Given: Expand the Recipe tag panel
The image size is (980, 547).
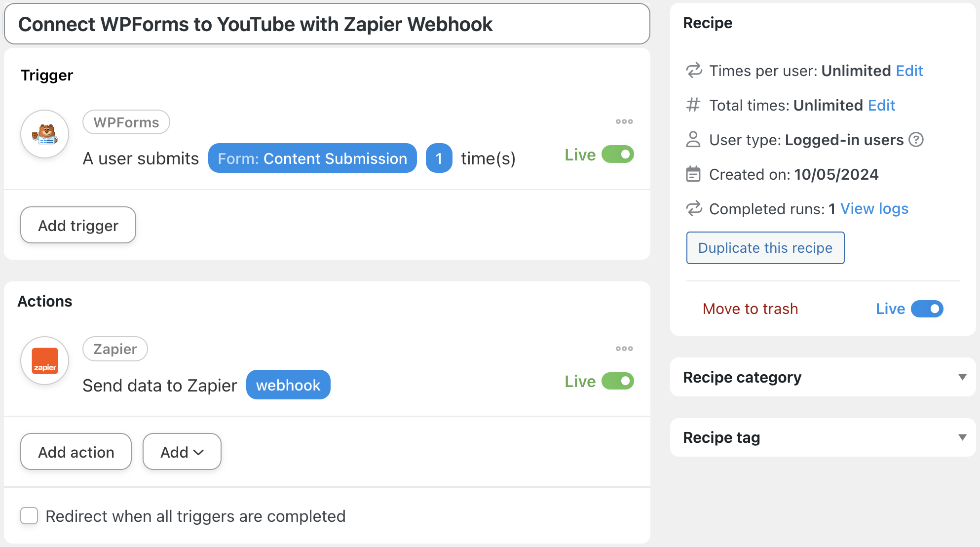Looking at the screenshot, I should tap(962, 437).
